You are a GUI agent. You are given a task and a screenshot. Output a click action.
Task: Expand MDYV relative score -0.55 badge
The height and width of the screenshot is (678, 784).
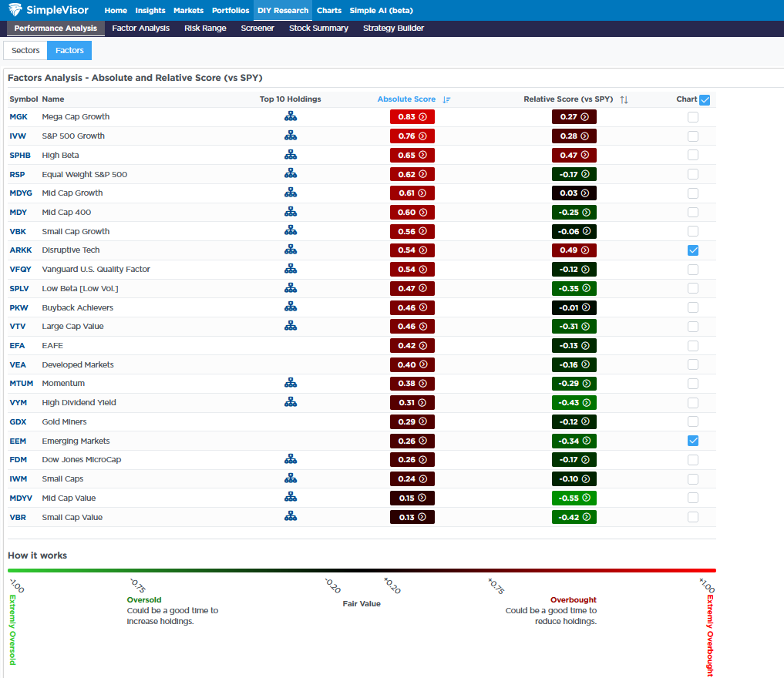(x=574, y=498)
